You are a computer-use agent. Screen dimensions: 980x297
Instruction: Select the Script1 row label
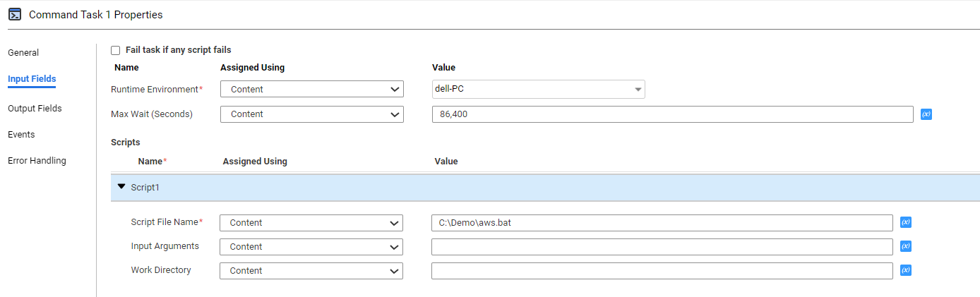click(x=145, y=188)
